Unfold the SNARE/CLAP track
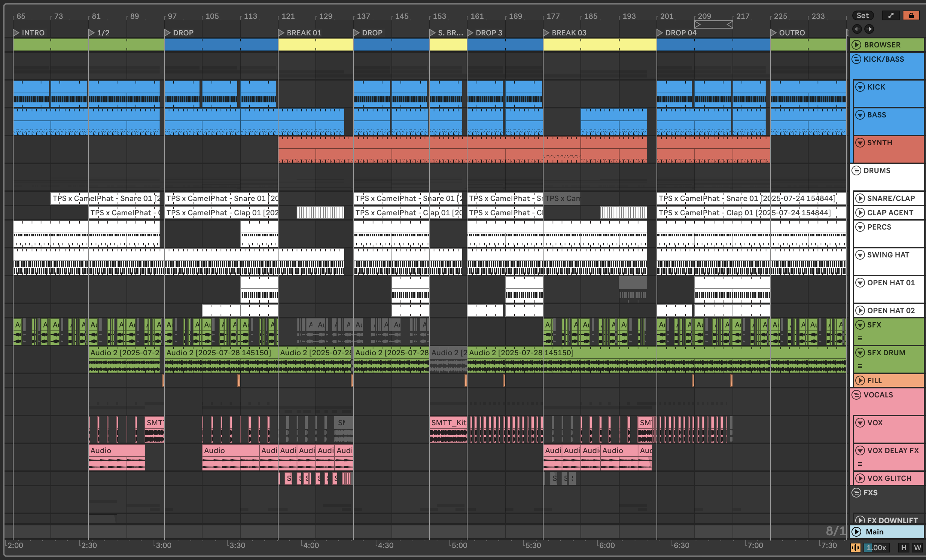 click(x=860, y=198)
